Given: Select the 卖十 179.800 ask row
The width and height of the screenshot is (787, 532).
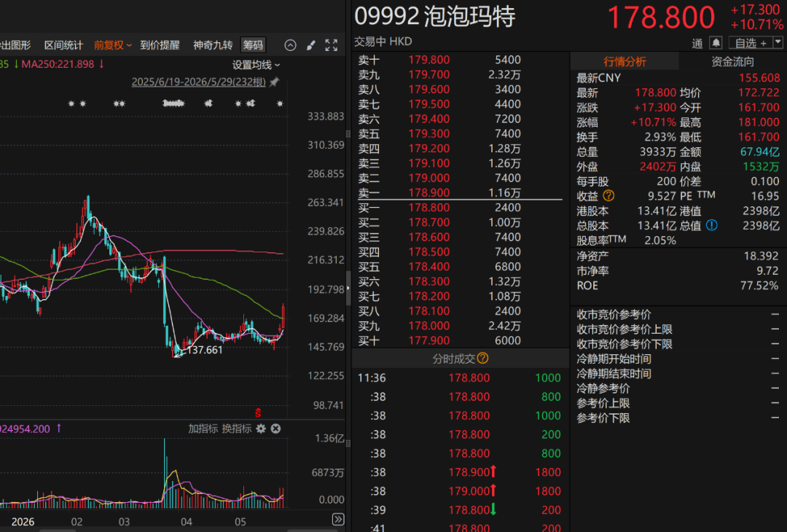Looking at the screenshot, I should coord(460,60).
